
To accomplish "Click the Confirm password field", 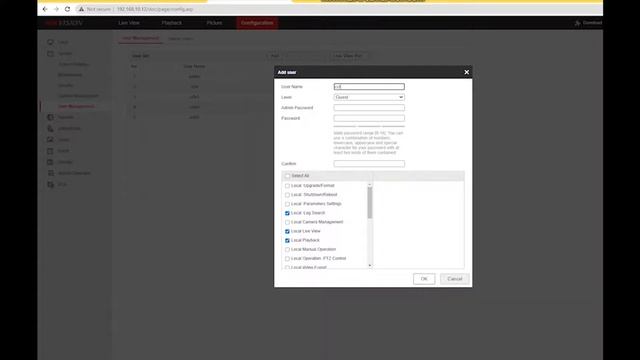I will [x=369, y=164].
